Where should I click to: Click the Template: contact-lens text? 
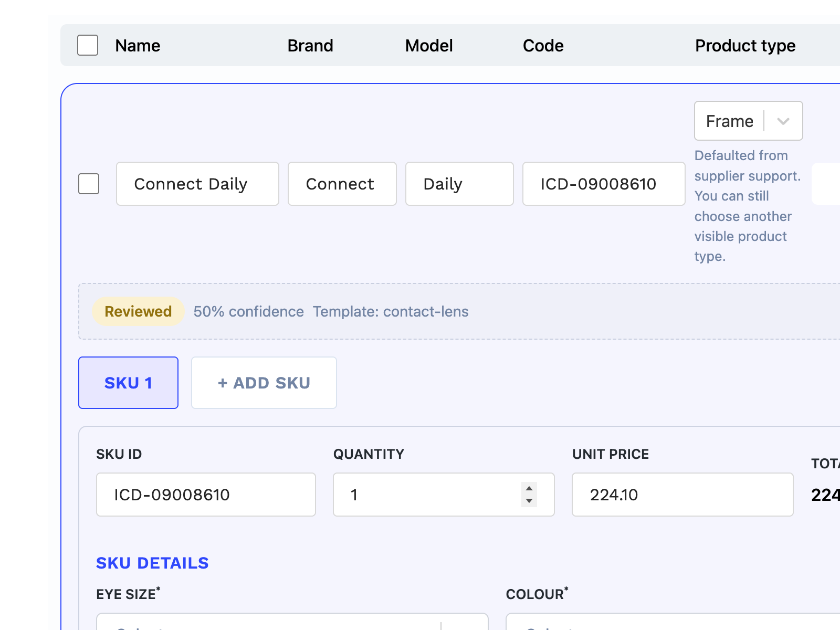coord(391,311)
